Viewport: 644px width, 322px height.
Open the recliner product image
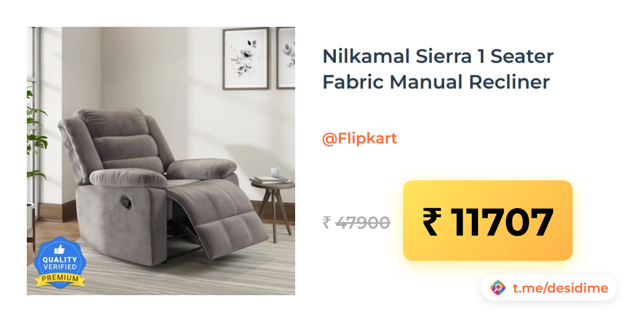coord(161,161)
